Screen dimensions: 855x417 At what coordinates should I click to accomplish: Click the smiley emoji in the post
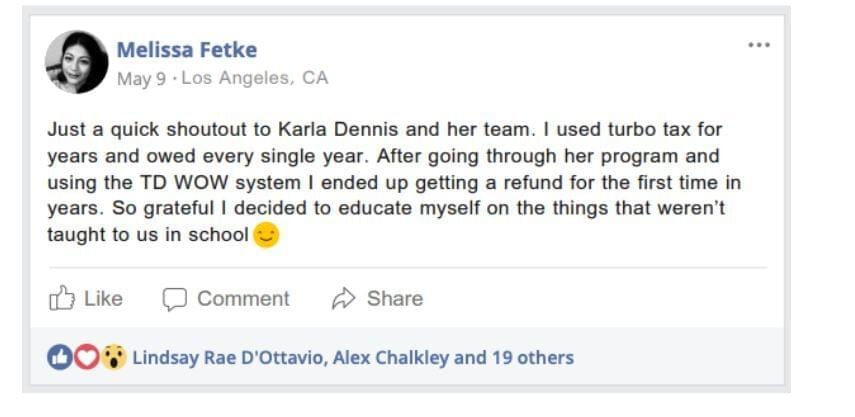tap(266, 235)
